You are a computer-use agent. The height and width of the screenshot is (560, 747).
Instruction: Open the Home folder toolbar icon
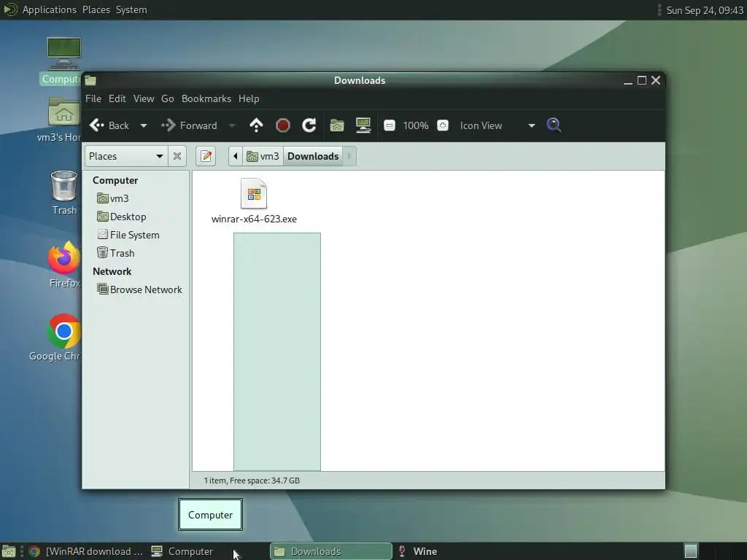337,125
